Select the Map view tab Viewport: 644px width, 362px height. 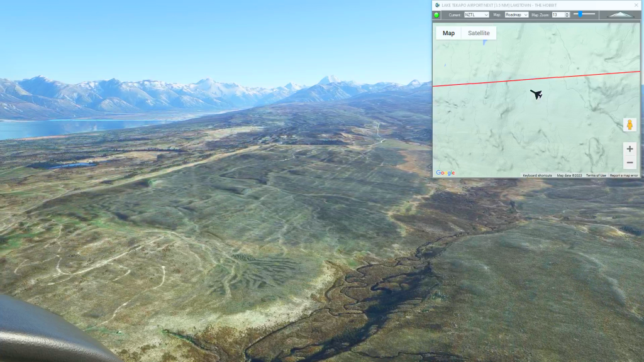[448, 33]
